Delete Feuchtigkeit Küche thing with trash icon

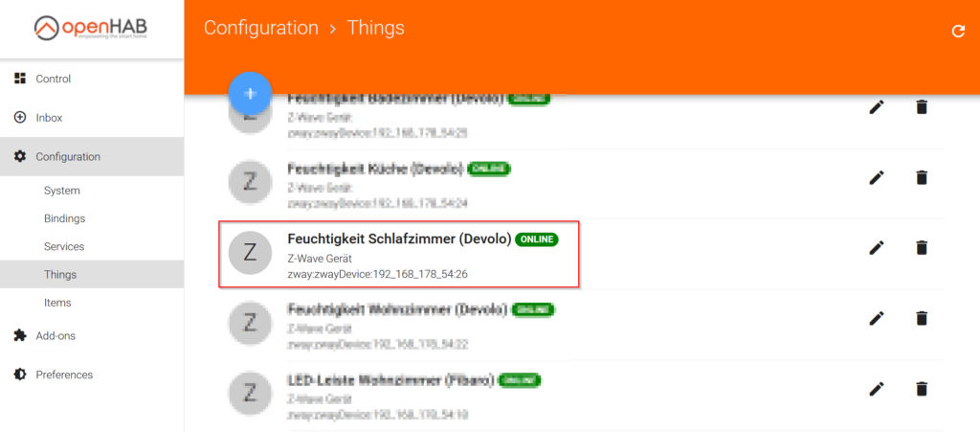[922, 177]
